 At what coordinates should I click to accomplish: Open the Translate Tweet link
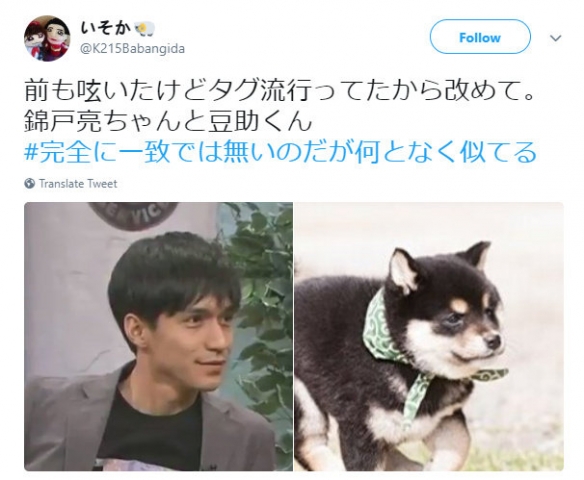pyautogui.click(x=78, y=184)
